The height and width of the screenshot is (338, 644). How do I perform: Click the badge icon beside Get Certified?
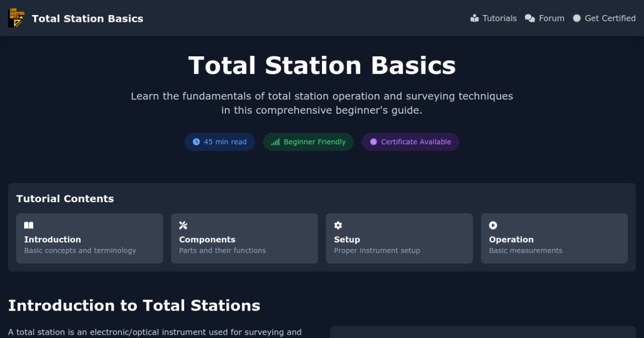(576, 18)
